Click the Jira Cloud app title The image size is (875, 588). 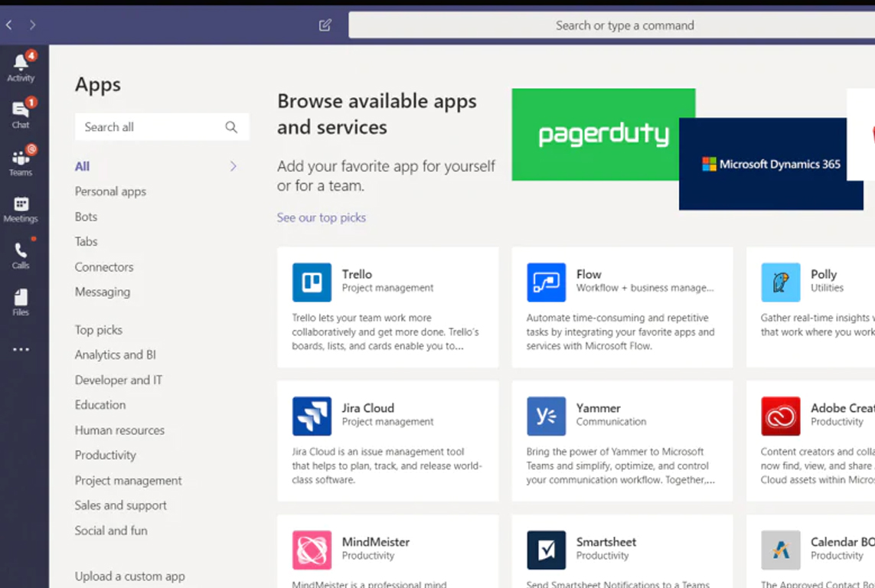tap(368, 408)
